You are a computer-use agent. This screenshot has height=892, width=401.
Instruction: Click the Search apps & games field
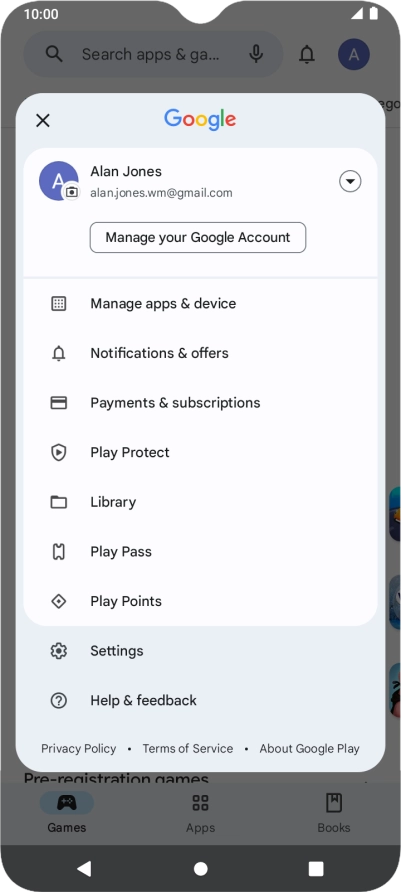pyautogui.click(x=153, y=54)
